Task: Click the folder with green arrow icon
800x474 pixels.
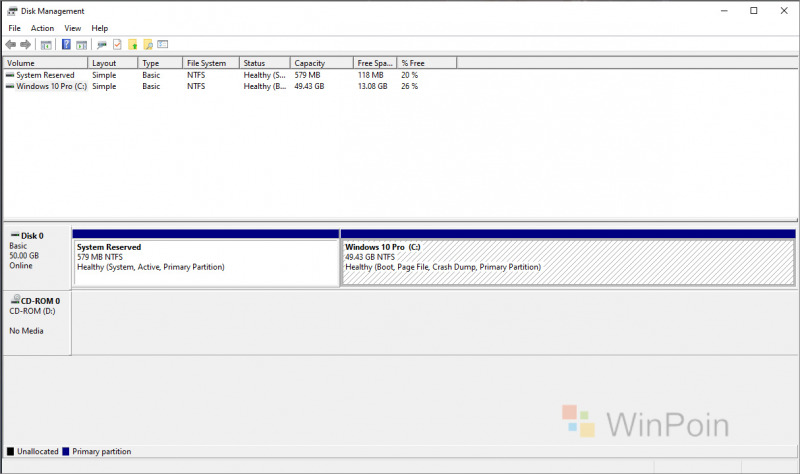Action: click(133, 45)
